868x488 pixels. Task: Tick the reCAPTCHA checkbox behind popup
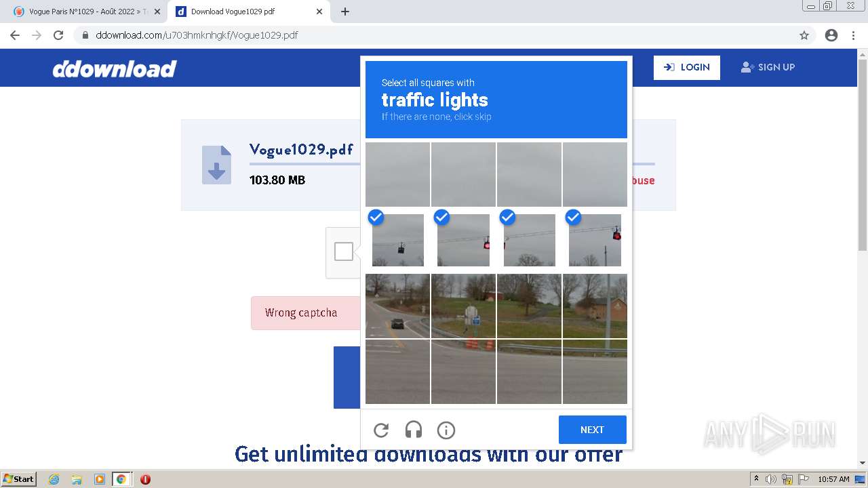pyautogui.click(x=344, y=251)
